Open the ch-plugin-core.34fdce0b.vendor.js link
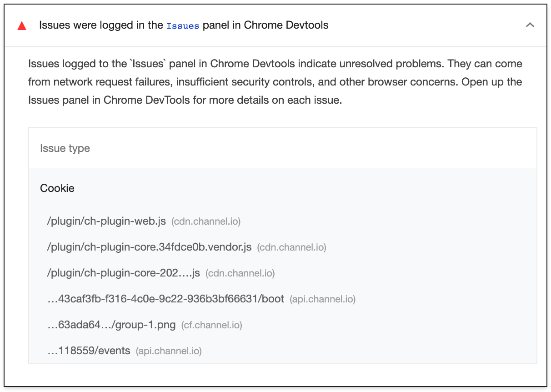 [149, 247]
